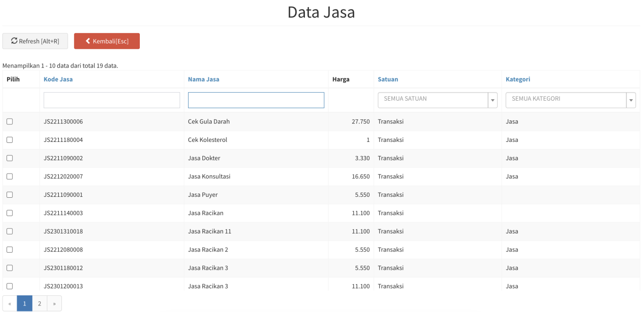
Task: Check the Jasa Puyer row checkbox
Action: click(x=10, y=195)
